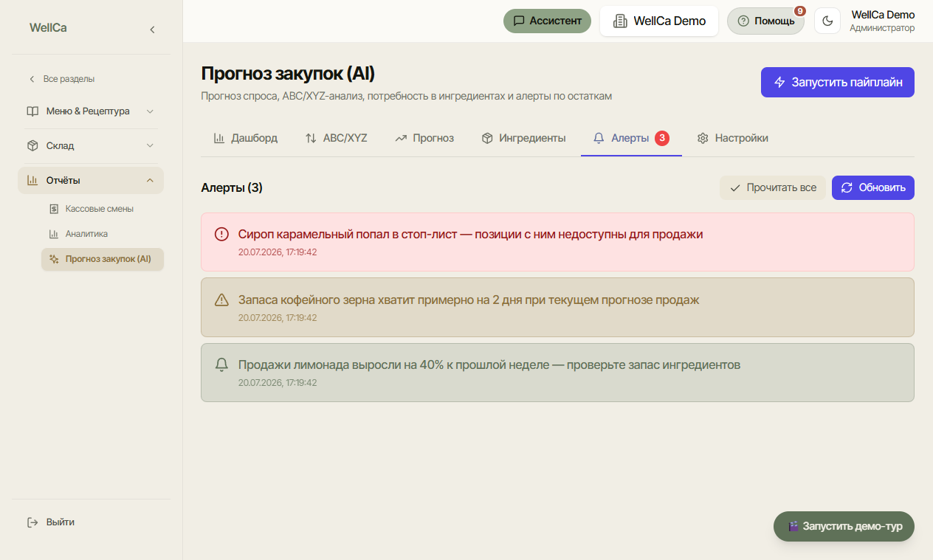This screenshot has width=933, height=560.
Task: Open the Прогноз tab
Action: coord(424,138)
